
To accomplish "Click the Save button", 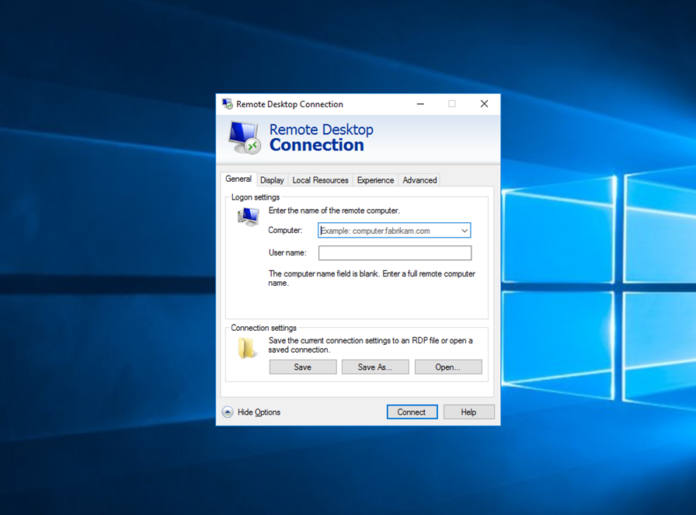I will tap(303, 367).
